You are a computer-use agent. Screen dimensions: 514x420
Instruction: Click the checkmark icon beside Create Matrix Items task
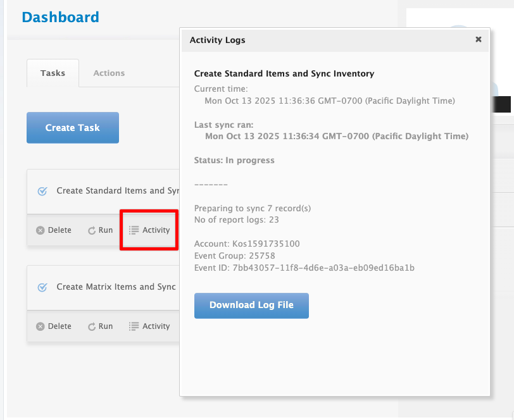[x=42, y=287]
